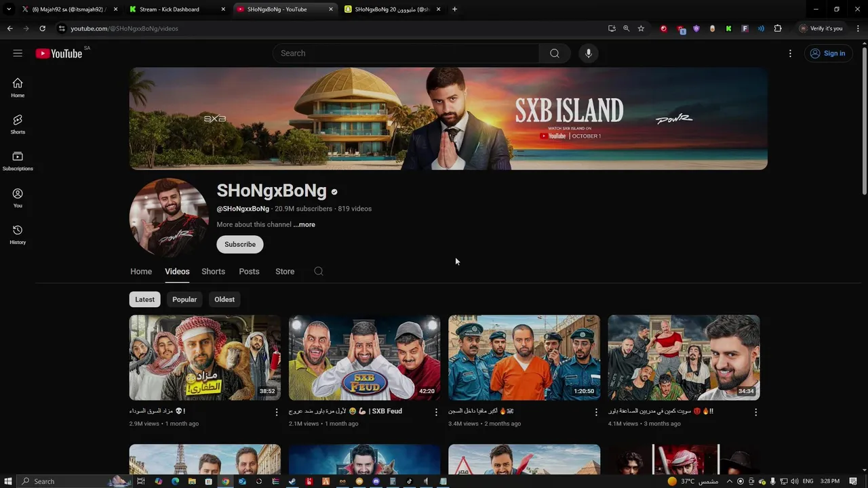
Task: Click the channel profile picture
Action: coord(169,218)
